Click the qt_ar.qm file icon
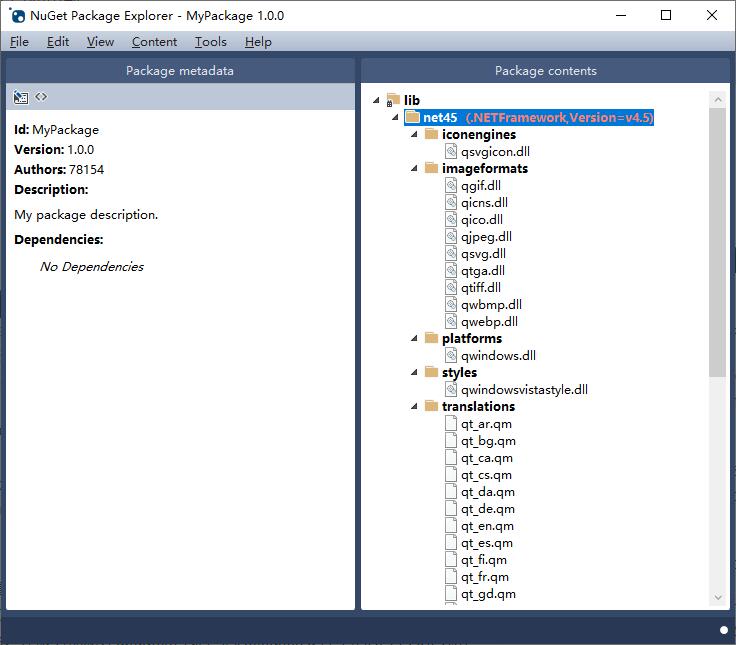Viewport: 736px width, 645px height. tap(451, 423)
